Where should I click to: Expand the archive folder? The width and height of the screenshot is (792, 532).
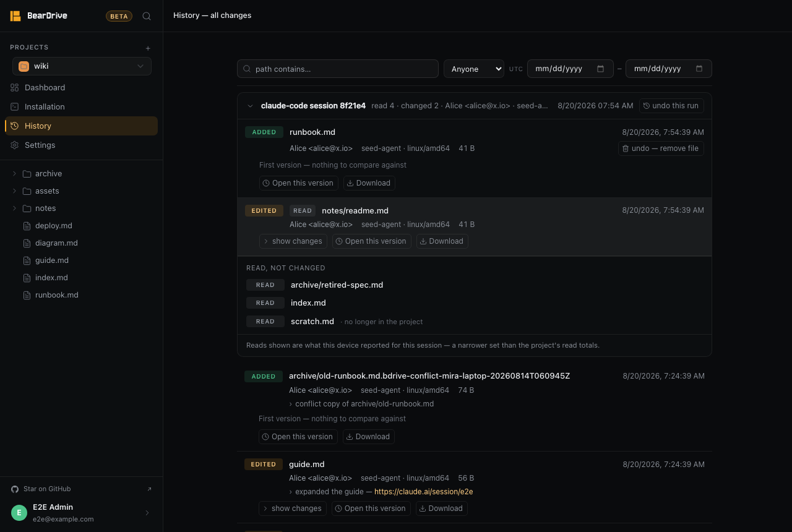point(14,174)
